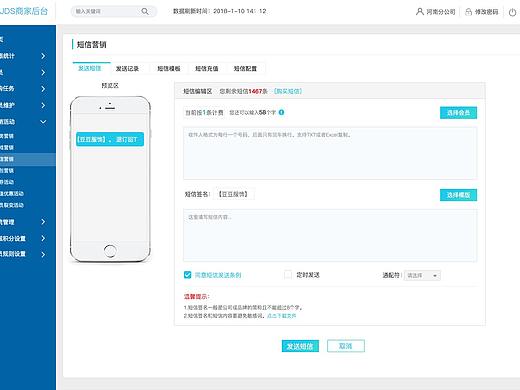Expand the sidebar item ending in 统计
The width and height of the screenshot is (520, 390).
tap(43, 56)
